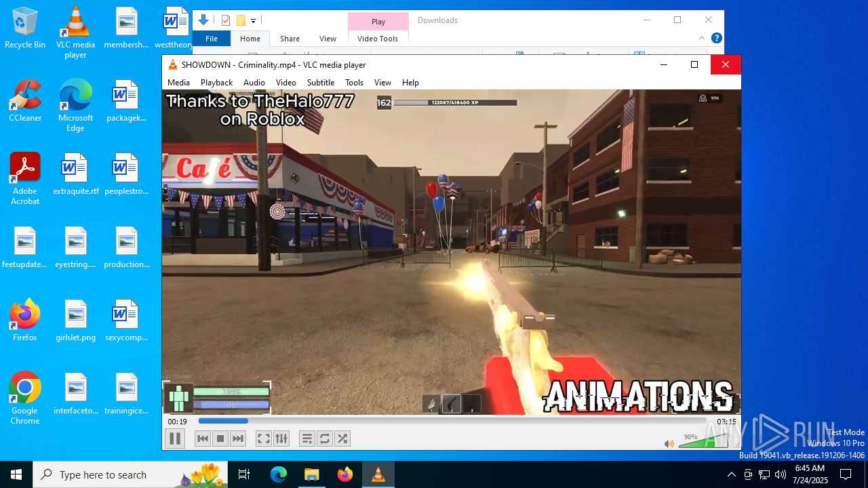
Task: Open the VLC Help menu
Action: 410,82
